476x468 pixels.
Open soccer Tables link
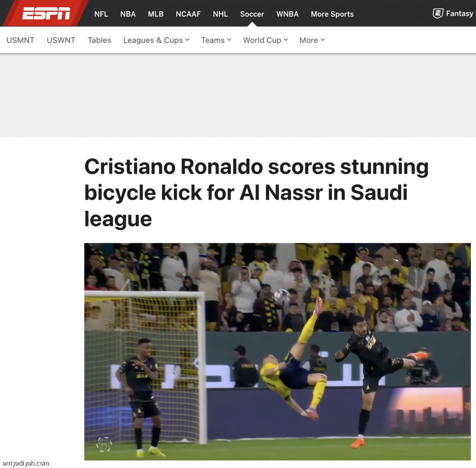99,40
